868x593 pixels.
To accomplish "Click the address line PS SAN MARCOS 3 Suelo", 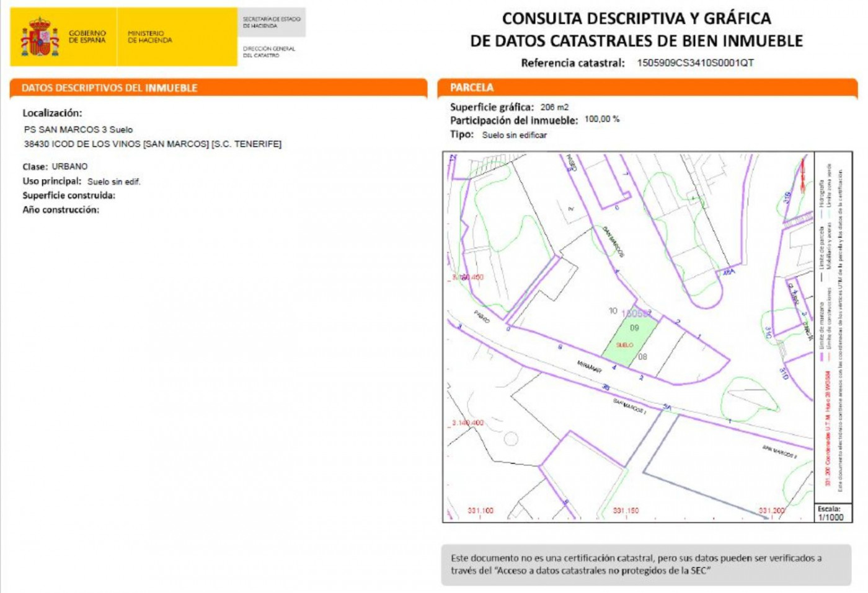I will [x=78, y=130].
